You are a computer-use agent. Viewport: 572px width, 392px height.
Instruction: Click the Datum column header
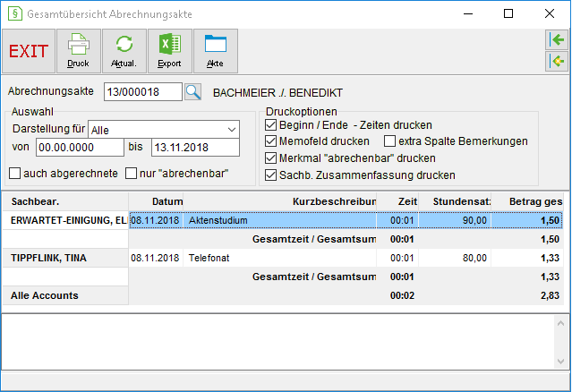tap(156, 201)
